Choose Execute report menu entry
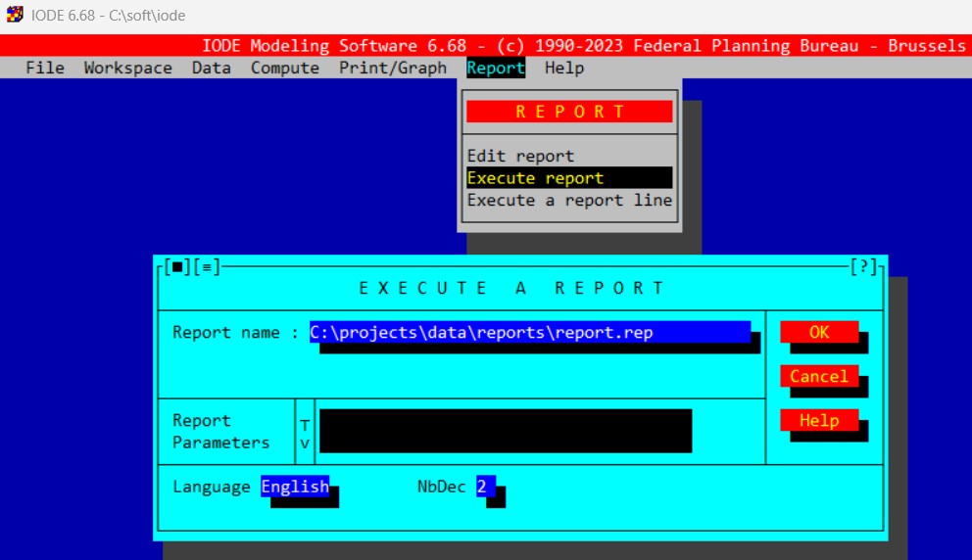 [569, 178]
